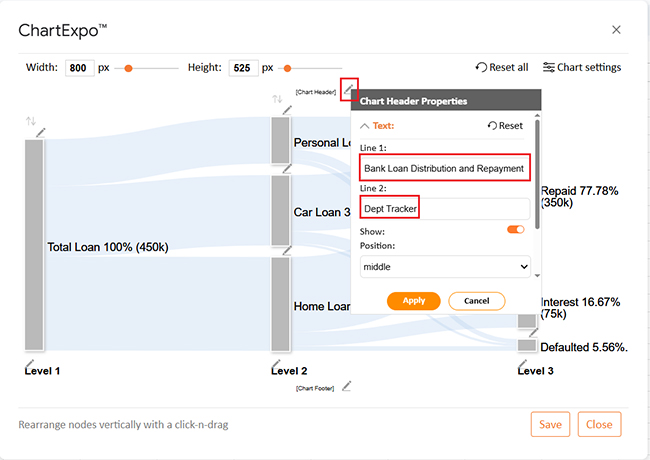650x460 pixels.
Task: Click the Chart Header edit pencil icon
Action: click(348, 90)
